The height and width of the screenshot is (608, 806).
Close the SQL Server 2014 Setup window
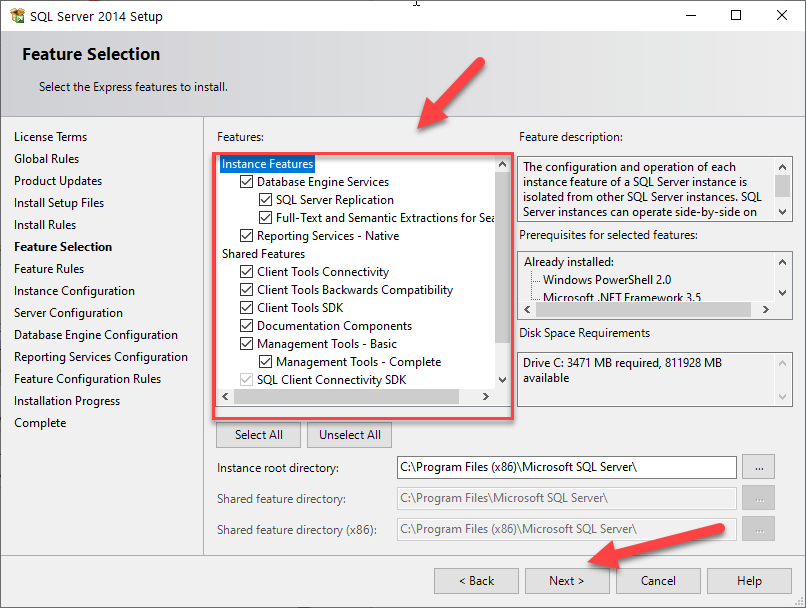(782, 15)
